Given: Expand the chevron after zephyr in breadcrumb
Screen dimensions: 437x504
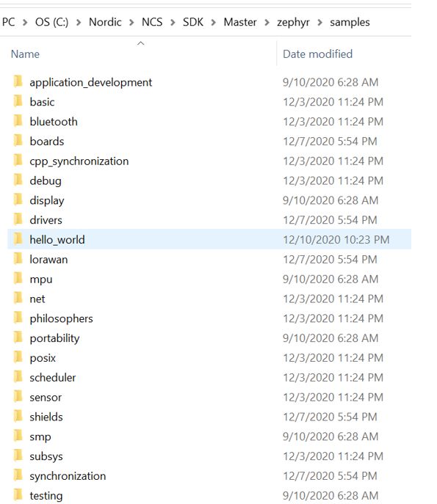Looking at the screenshot, I should 320,23.
